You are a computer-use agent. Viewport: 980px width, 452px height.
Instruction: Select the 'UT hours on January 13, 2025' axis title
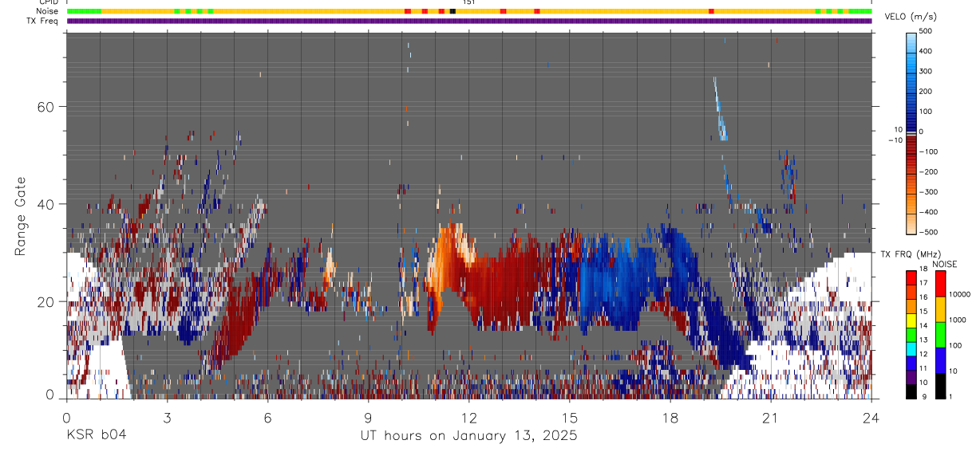pos(468,436)
